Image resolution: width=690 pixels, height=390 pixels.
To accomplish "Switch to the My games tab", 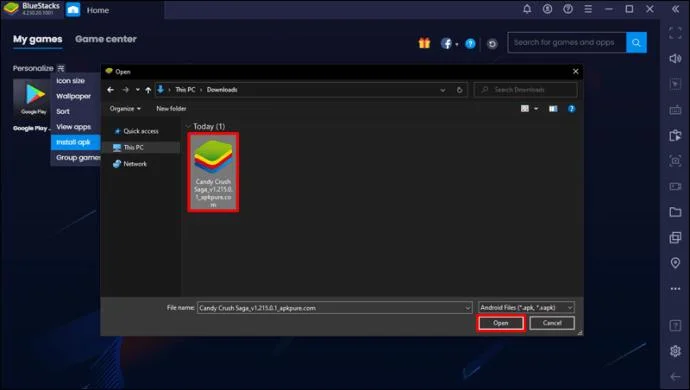I will coord(37,39).
